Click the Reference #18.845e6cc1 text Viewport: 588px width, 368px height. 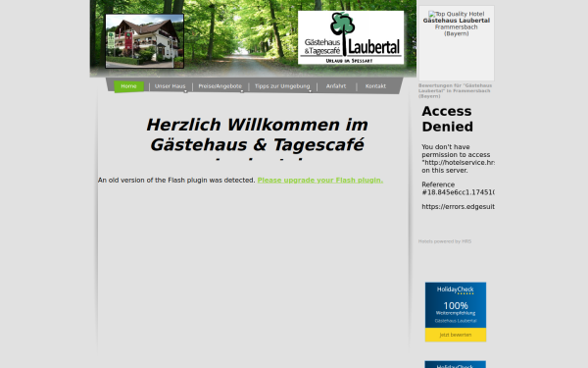(458, 188)
